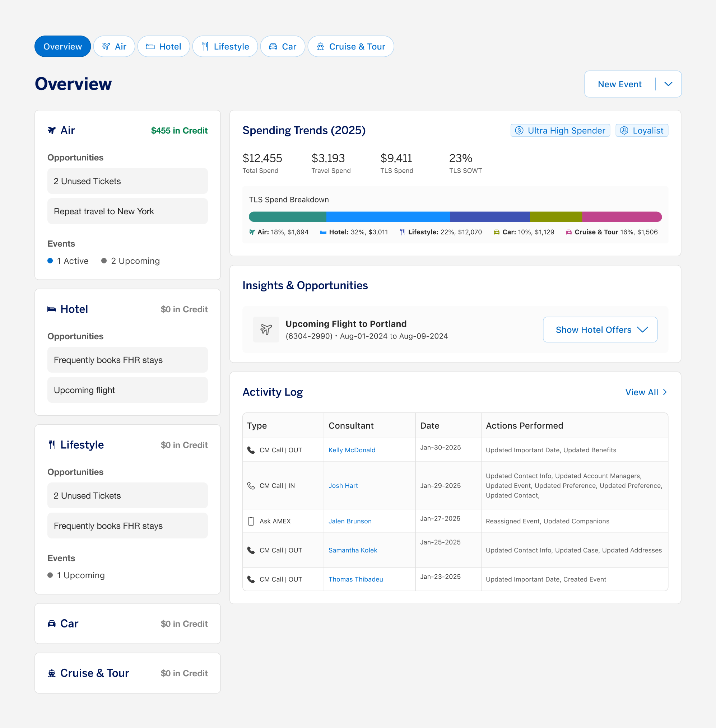Image resolution: width=716 pixels, height=728 pixels.
Task: Click the blue Hotel segment of the spend bar
Action: (x=388, y=216)
